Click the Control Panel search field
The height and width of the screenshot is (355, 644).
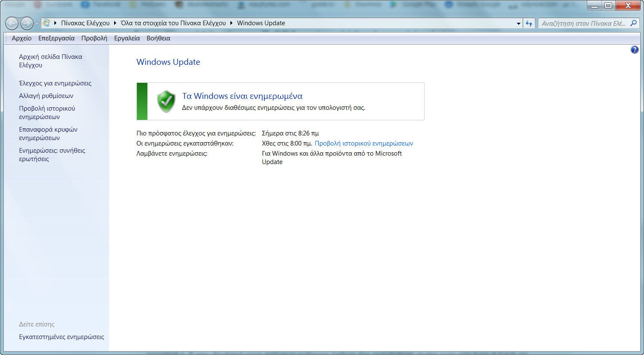[x=583, y=24]
